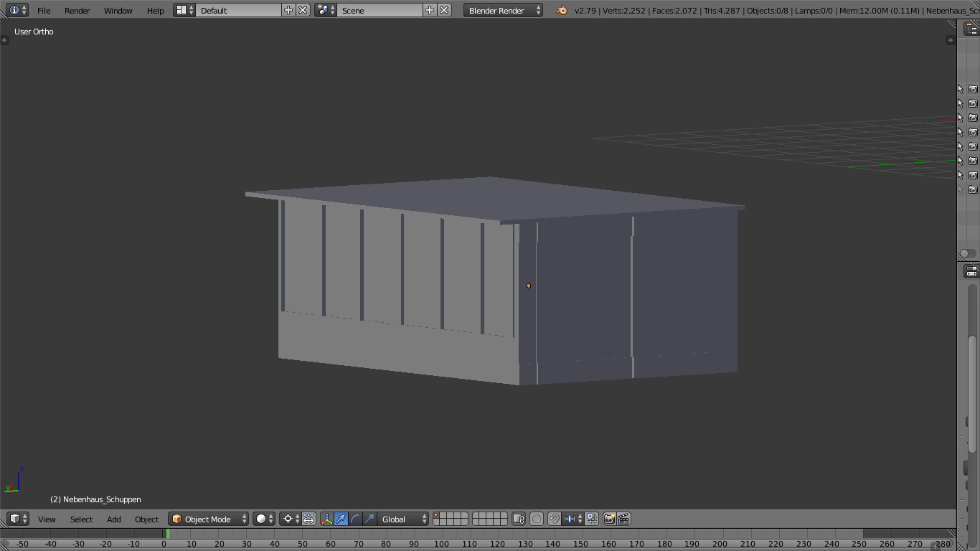Click the v2.79 version text
980x551 pixels.
click(x=585, y=11)
